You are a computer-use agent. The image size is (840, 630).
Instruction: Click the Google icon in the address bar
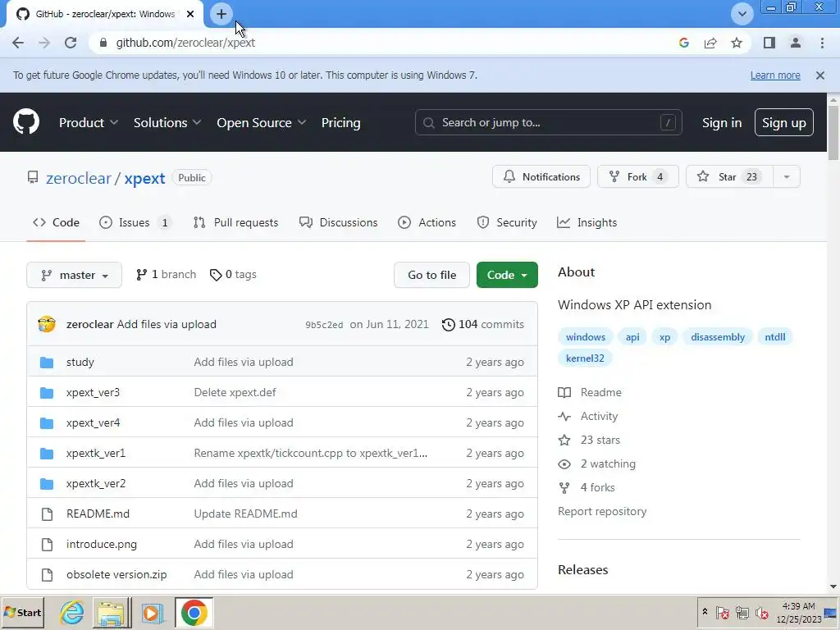pyautogui.click(x=683, y=43)
